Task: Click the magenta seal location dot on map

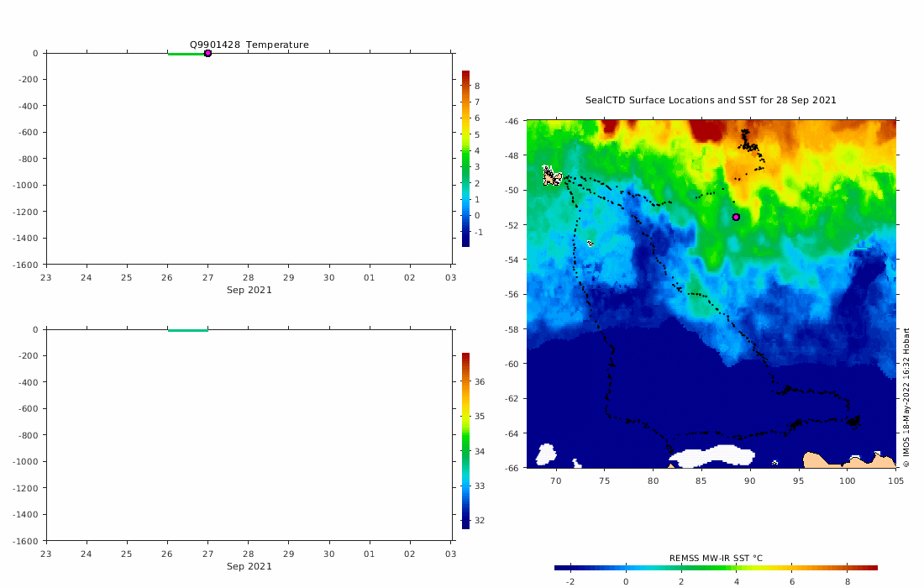Action: pyautogui.click(x=736, y=218)
